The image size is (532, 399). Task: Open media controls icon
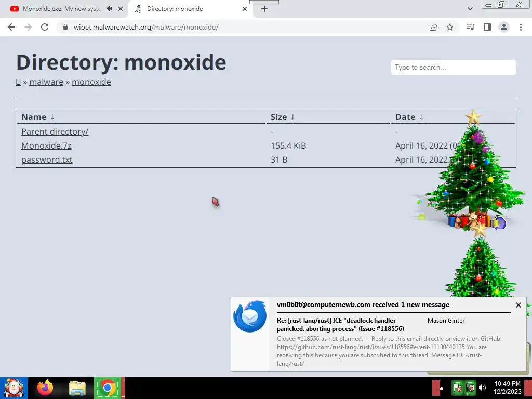470,27
